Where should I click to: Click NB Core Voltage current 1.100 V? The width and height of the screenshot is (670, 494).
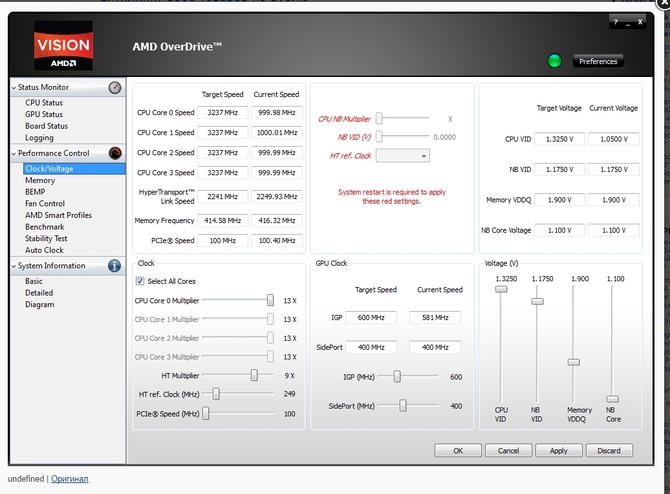(x=614, y=230)
